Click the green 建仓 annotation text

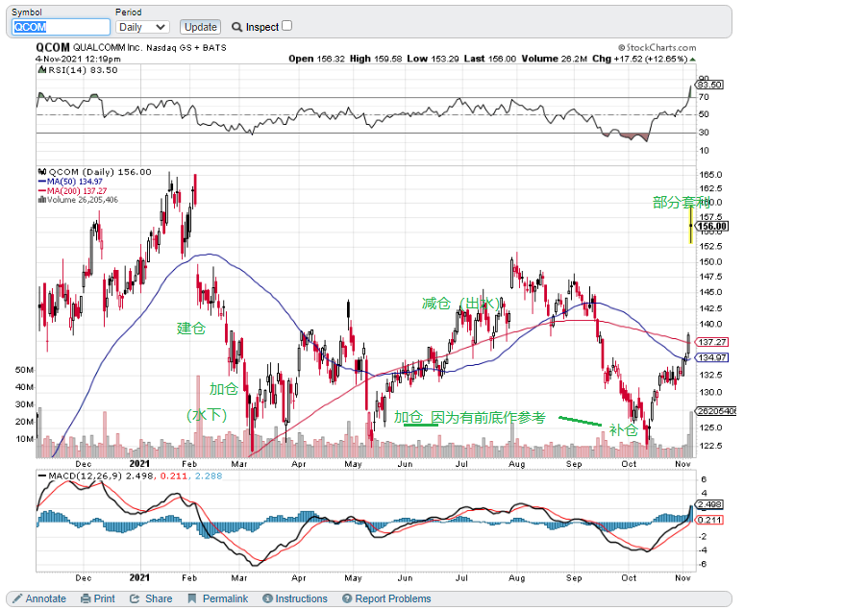pyautogui.click(x=191, y=328)
